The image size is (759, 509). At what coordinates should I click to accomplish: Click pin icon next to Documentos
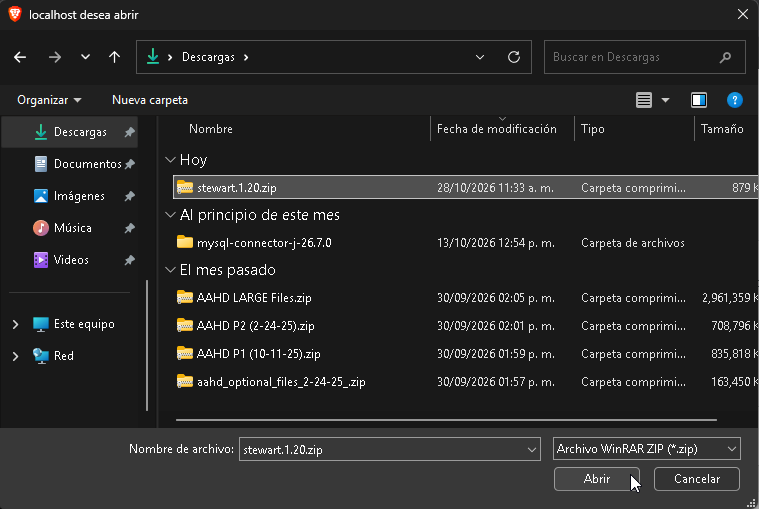coord(129,164)
